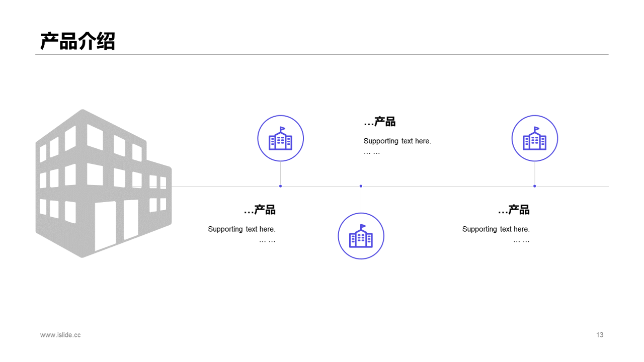Click the right timeline dot marker
The height and width of the screenshot is (362, 644).
point(535,186)
